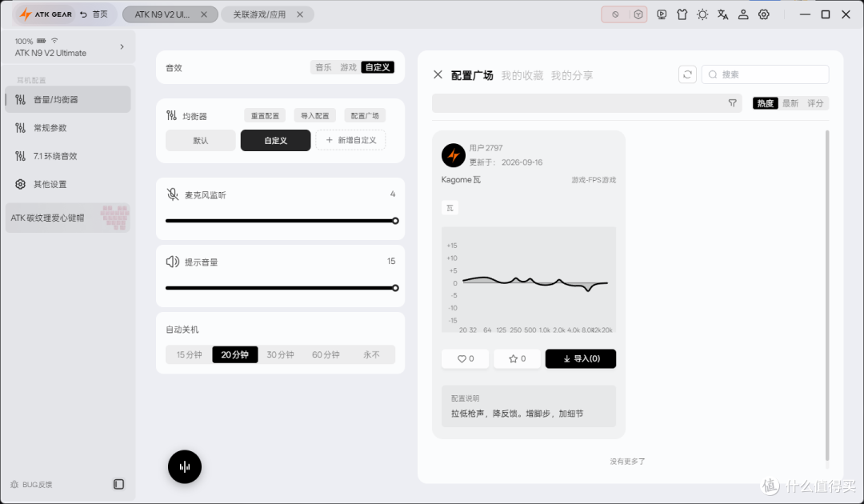864x504 pixels.
Task: Set auto power-off to 30分钟
Action: tap(281, 354)
